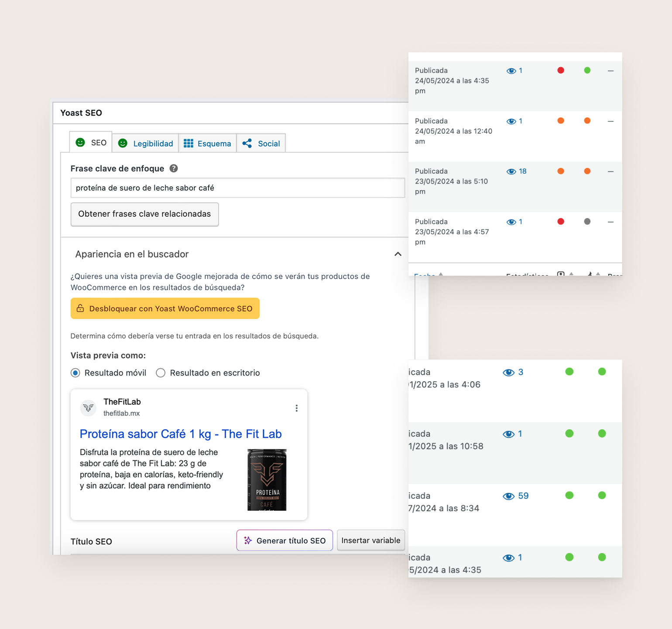Screen dimensions: 672x629
Task: Open the Social tab
Action: [268, 143]
